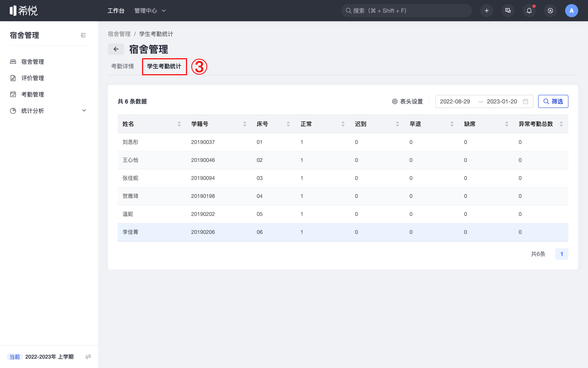Viewport: 588px width, 368px height.
Task: Collapse the sidebar menu icon
Action: [83, 35]
